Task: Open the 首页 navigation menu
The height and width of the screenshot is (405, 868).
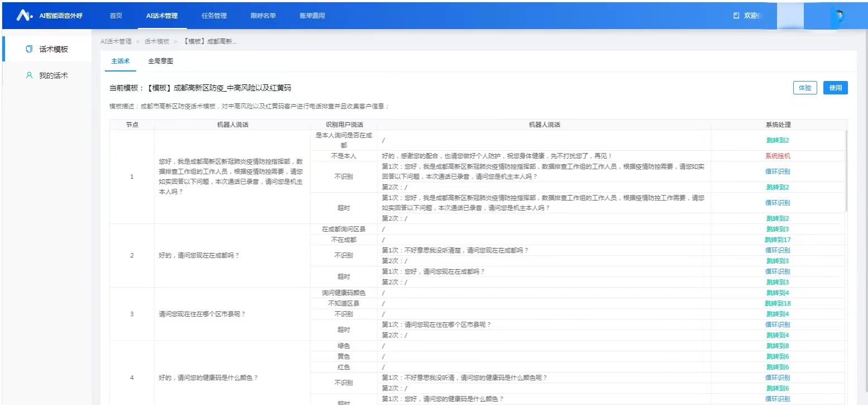Action: [x=116, y=16]
